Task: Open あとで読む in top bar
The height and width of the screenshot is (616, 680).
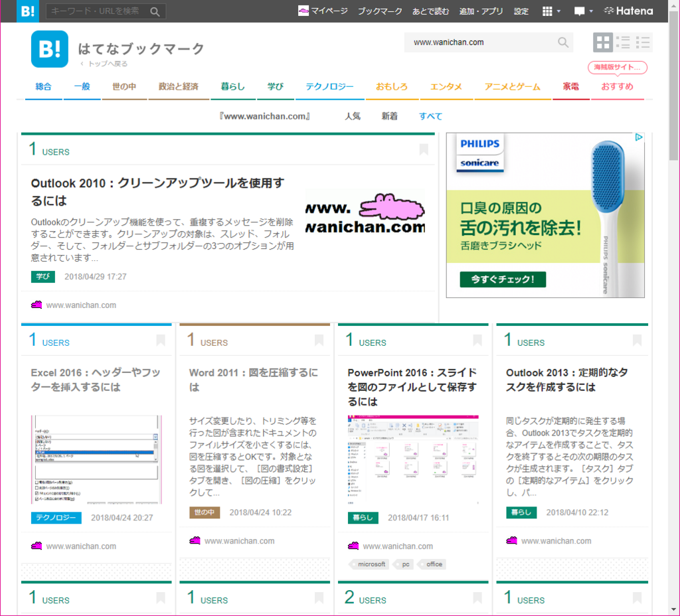Action: click(x=430, y=11)
